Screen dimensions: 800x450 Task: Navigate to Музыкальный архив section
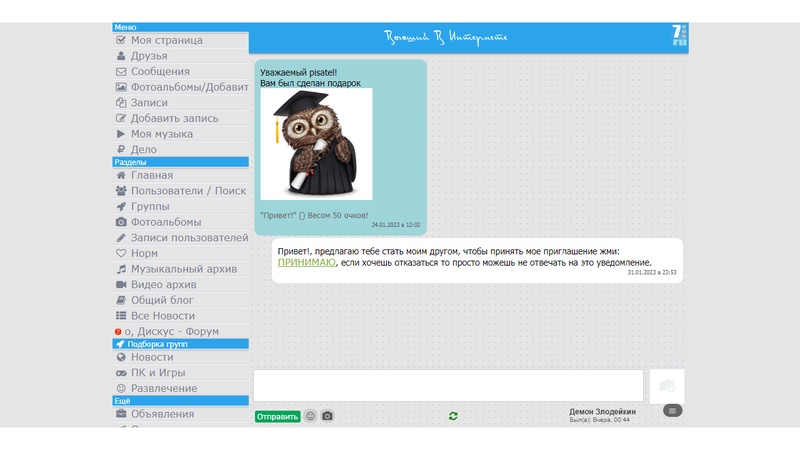(184, 269)
